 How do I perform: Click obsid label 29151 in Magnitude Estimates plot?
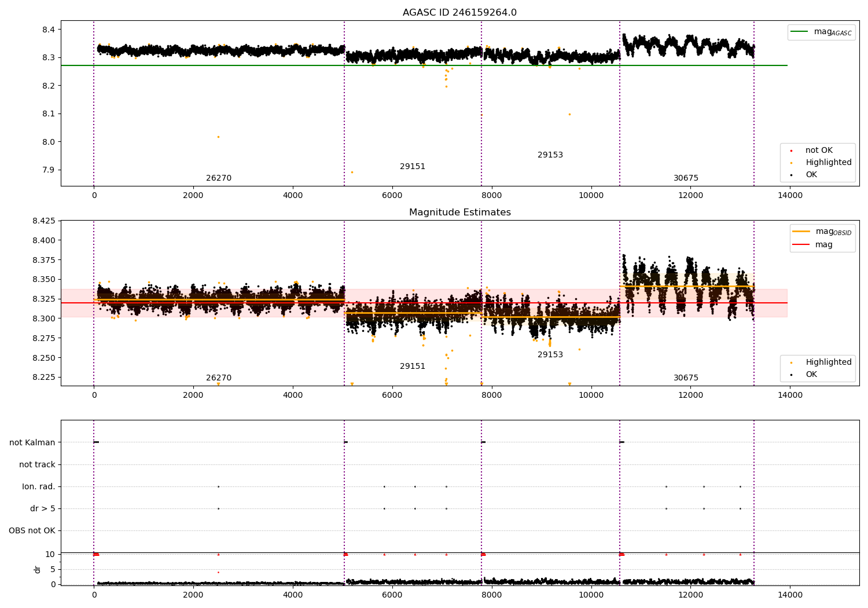(413, 367)
